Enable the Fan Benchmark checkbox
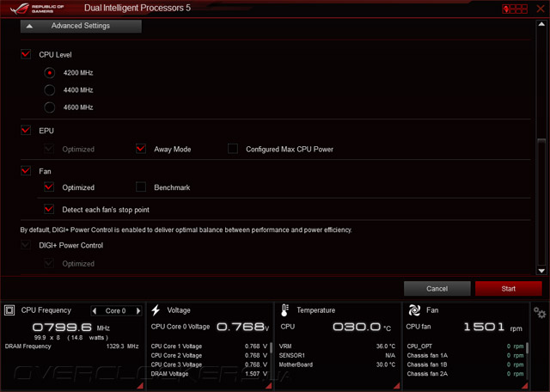This screenshot has width=550, height=392. coord(141,187)
